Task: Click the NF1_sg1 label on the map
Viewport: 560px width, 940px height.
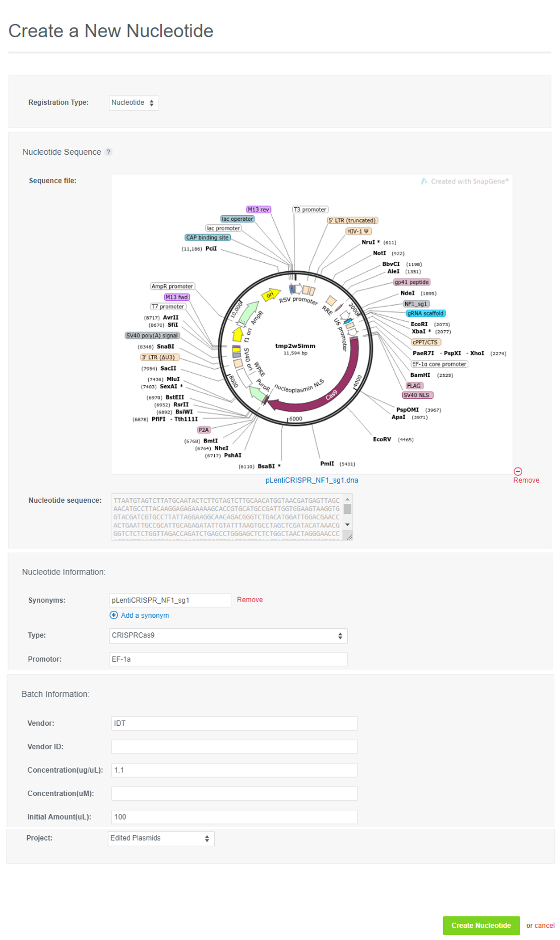Action: [416, 304]
